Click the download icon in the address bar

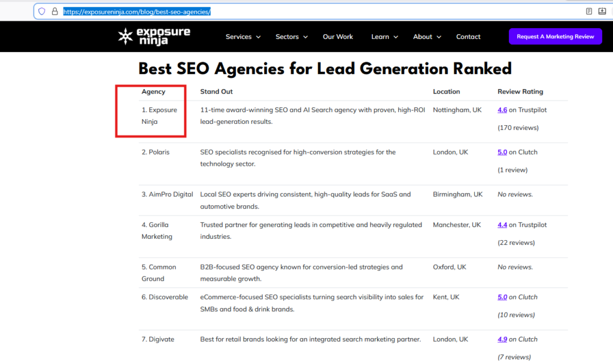(602, 11)
